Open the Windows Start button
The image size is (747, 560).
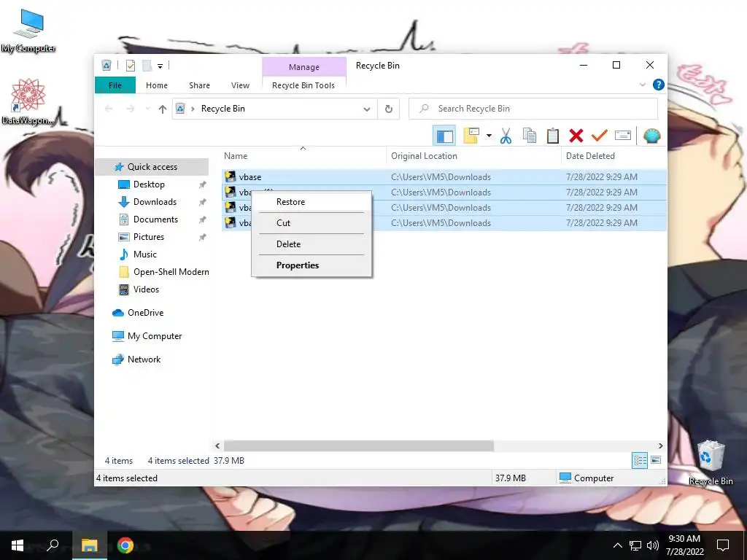18,545
